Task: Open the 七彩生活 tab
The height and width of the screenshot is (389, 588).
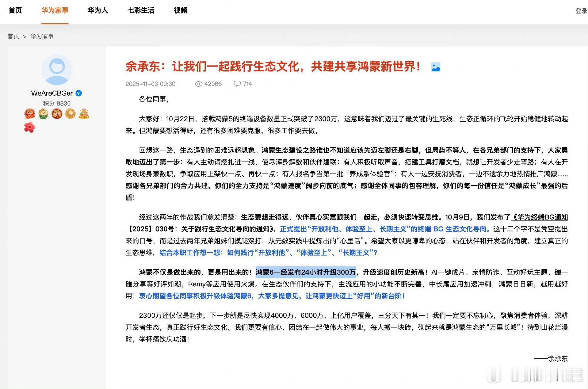Action: click(141, 11)
